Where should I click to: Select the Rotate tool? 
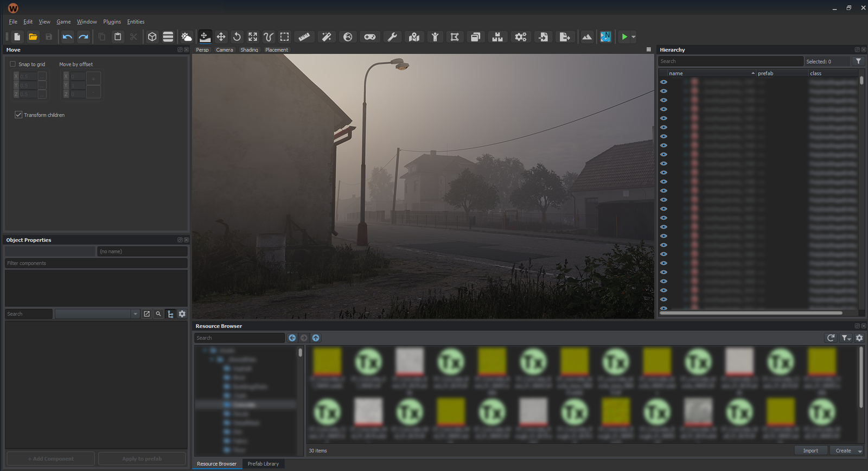tap(237, 37)
